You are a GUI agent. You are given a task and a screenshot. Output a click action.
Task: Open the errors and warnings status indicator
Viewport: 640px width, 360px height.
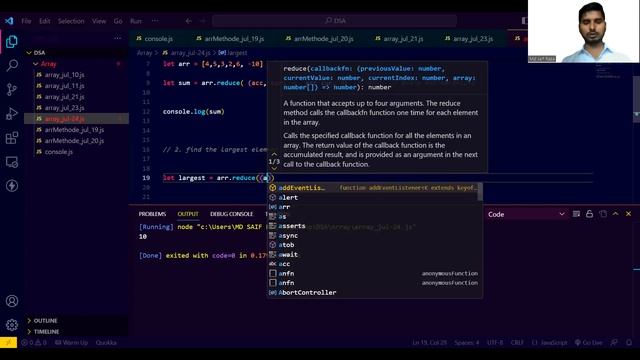[34, 342]
